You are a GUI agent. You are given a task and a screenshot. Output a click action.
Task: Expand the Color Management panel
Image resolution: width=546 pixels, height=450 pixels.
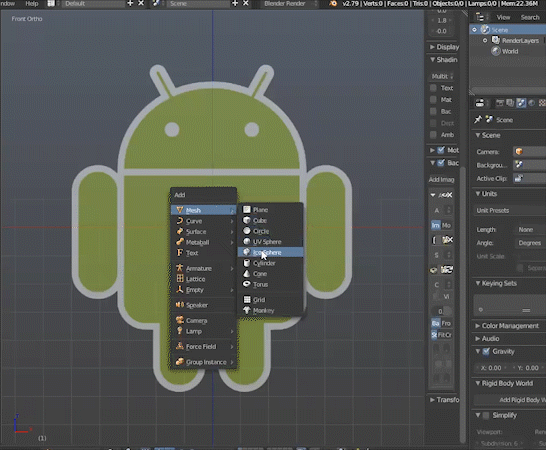tap(477, 326)
